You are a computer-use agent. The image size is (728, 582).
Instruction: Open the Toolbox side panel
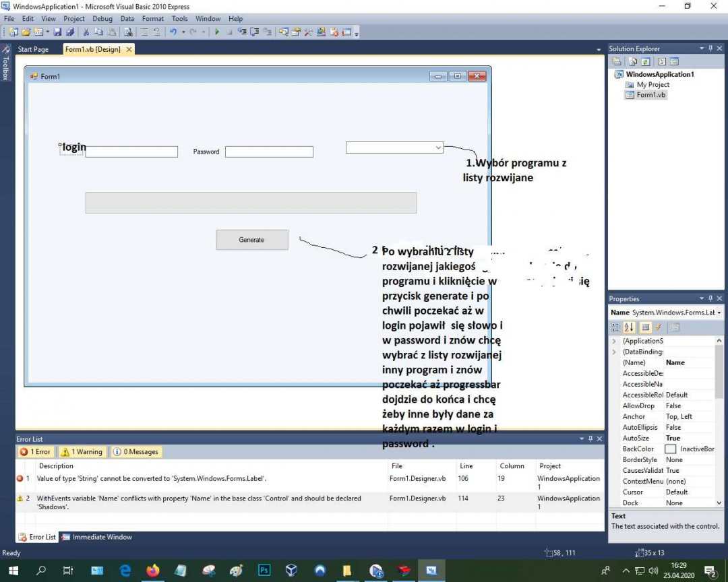pyautogui.click(x=5, y=64)
